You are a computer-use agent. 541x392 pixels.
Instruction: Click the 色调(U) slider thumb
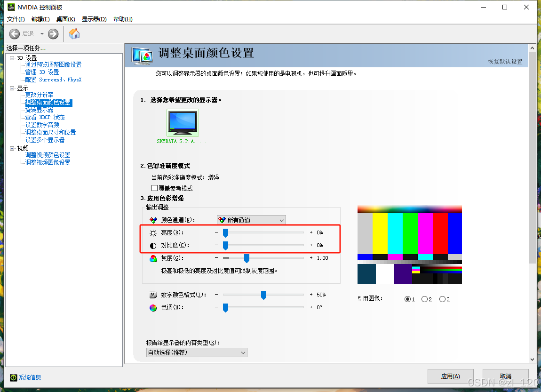226,308
